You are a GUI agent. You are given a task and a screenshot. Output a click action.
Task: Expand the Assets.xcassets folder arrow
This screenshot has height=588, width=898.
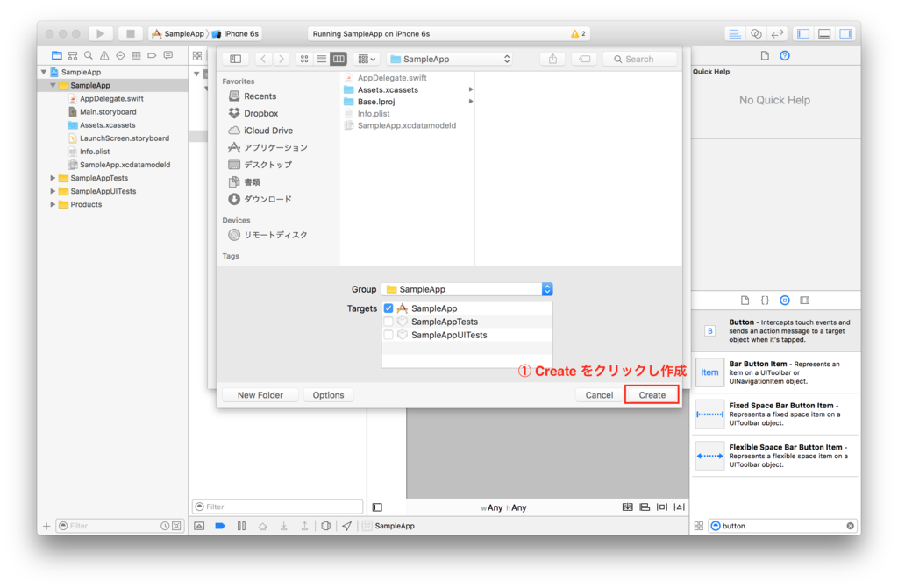coord(471,90)
